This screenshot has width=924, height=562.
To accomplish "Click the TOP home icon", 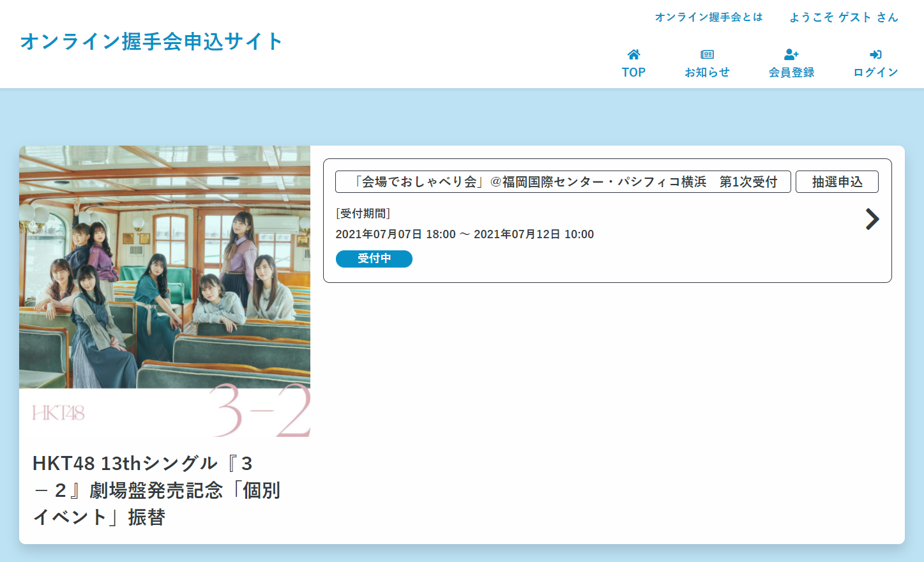I will (633, 54).
